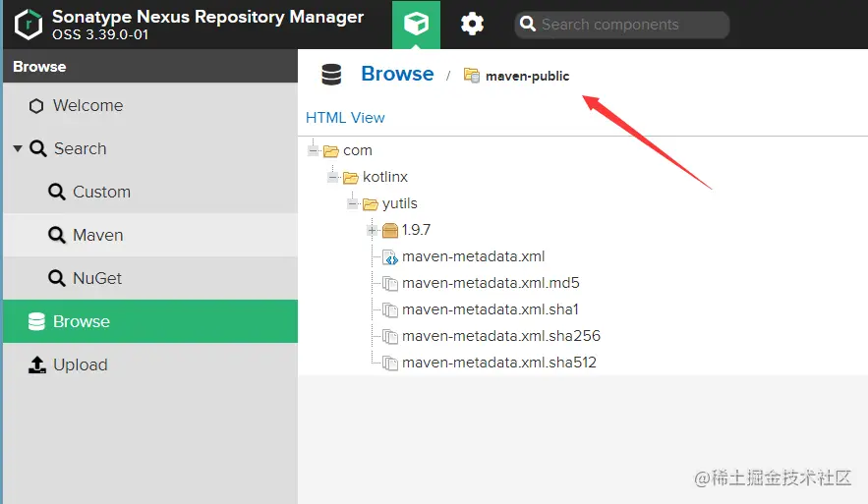Click the NuGet search magnifier icon
The image size is (868, 504).
(x=56, y=278)
